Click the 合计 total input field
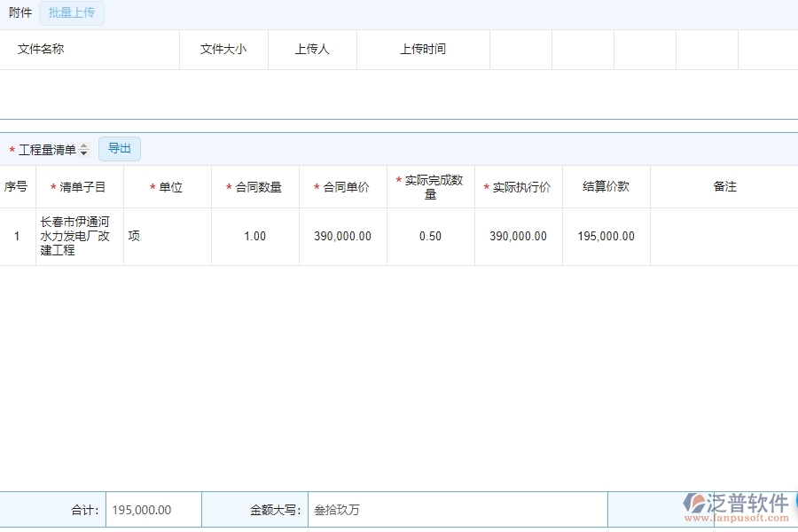 151,509
